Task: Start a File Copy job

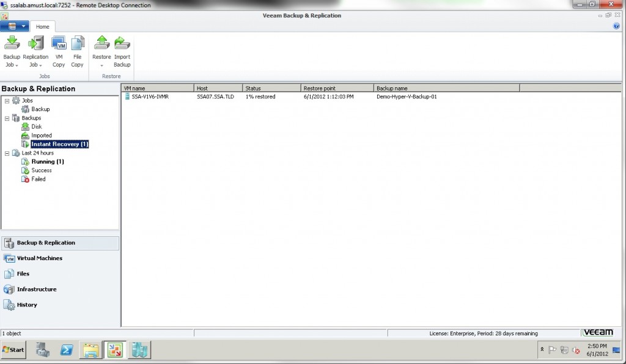Action: [78, 51]
